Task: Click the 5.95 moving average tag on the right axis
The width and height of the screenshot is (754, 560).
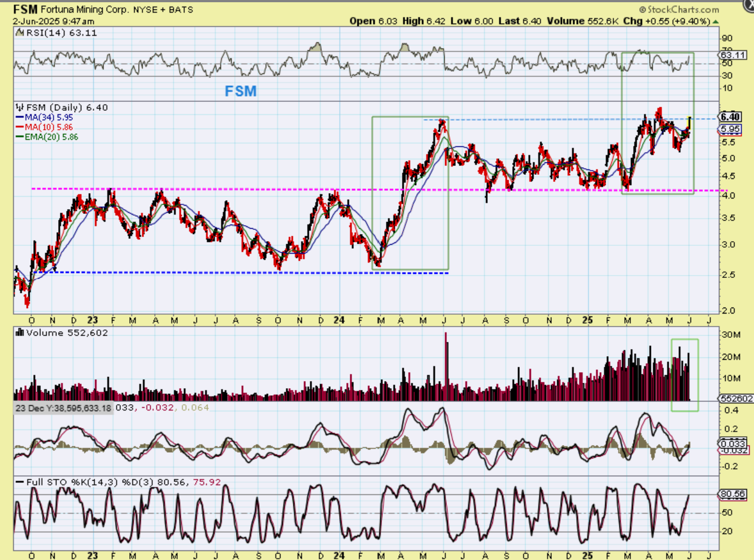Action: tap(729, 129)
